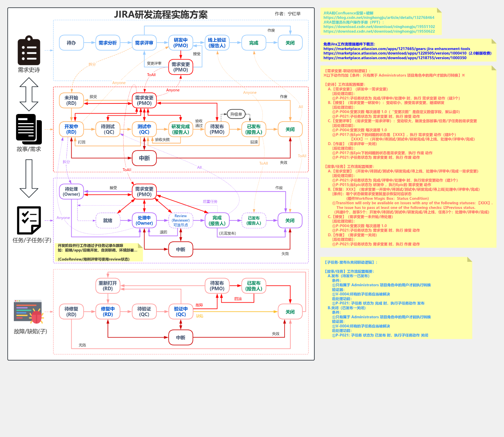Open the download link ending 19550622
The image size is (504, 437).
coord(379,31)
